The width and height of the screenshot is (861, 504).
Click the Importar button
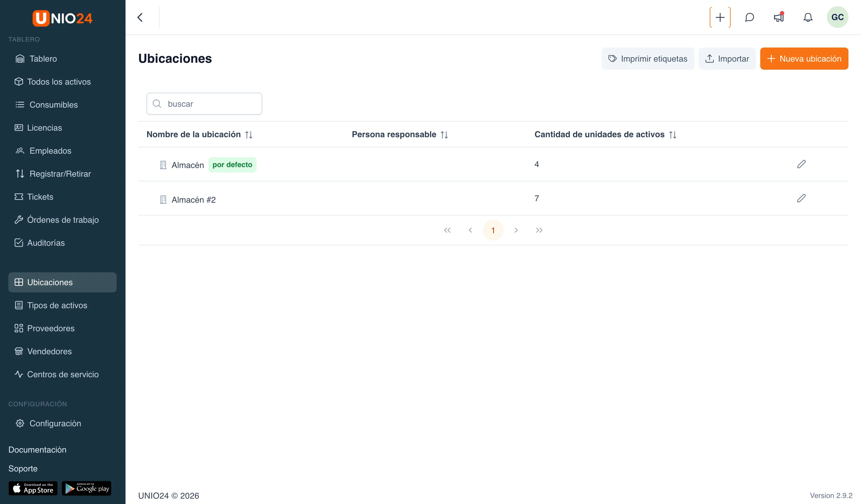click(727, 59)
